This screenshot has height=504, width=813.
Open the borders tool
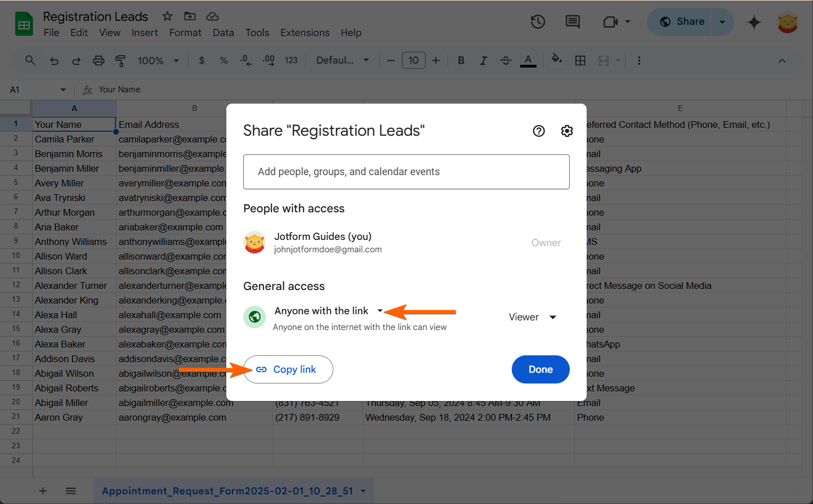coord(580,61)
